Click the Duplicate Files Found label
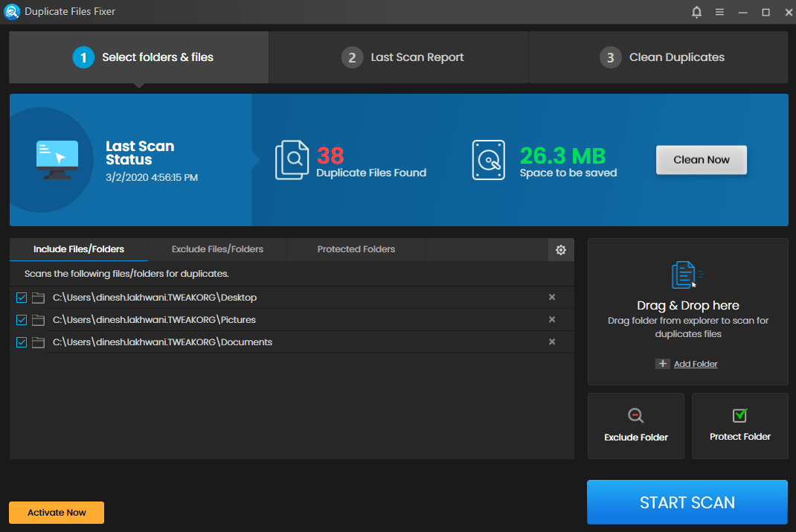The image size is (796, 532). (x=371, y=173)
